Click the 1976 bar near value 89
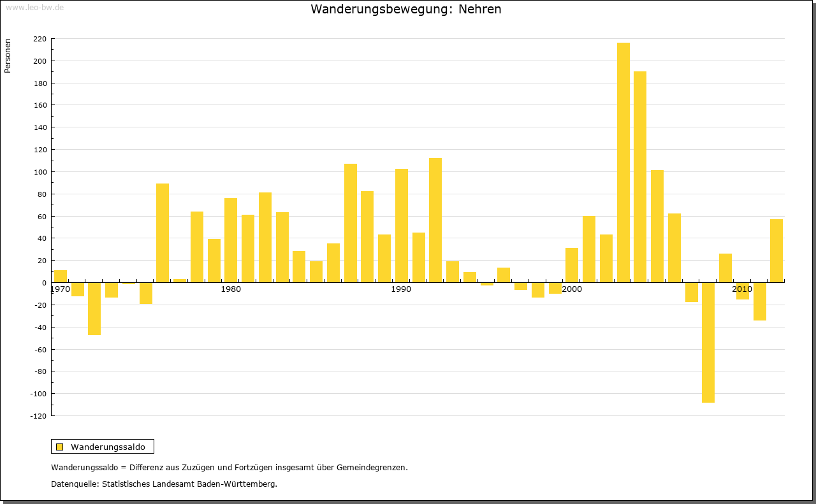Image resolution: width=816 pixels, height=504 pixels. tap(163, 233)
